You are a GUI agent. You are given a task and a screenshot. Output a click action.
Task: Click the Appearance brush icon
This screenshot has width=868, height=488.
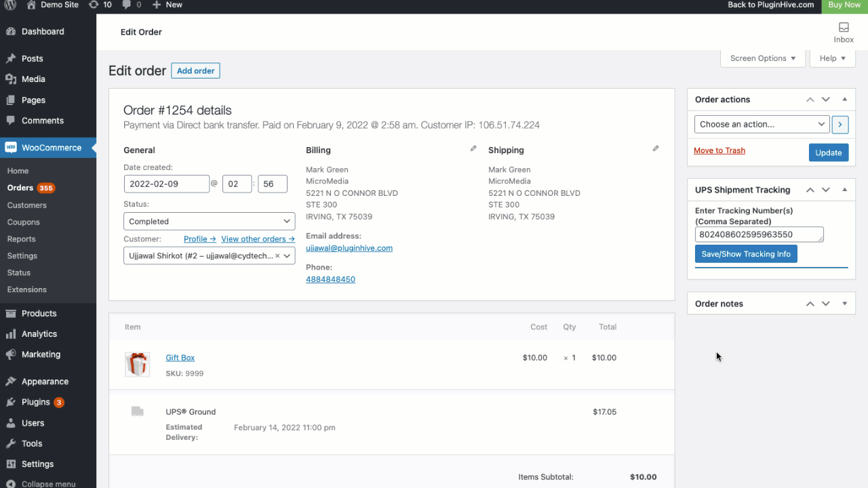(11, 382)
